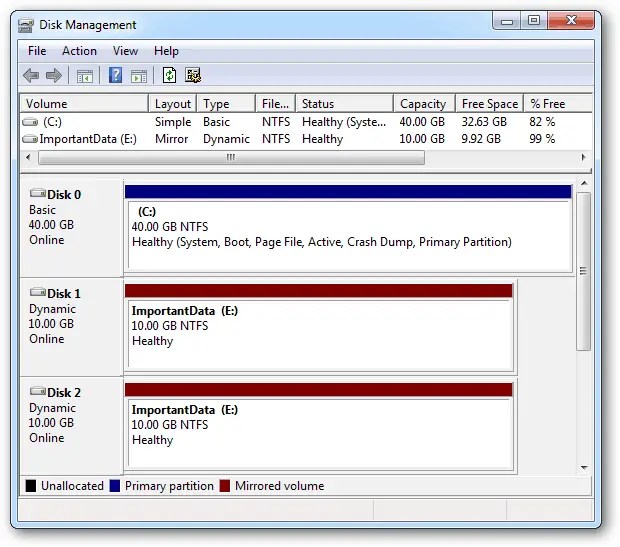Image resolution: width=620 pixels, height=547 pixels.
Task: Click the disk pane vertical scrollbar thumb
Action: 583,271
